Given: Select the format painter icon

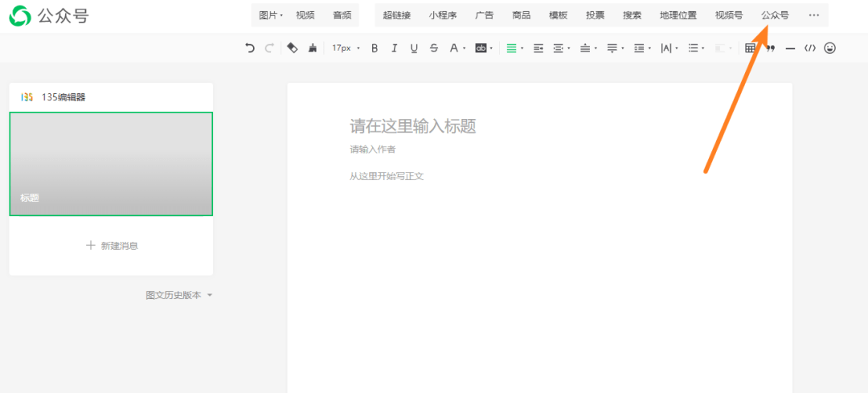Looking at the screenshot, I should pyautogui.click(x=293, y=48).
